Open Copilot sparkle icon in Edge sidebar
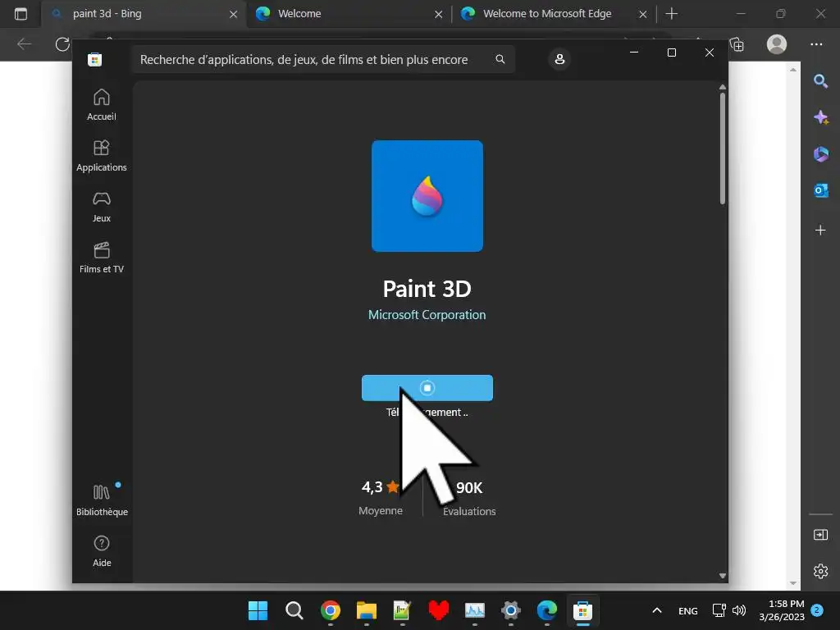 click(x=820, y=117)
